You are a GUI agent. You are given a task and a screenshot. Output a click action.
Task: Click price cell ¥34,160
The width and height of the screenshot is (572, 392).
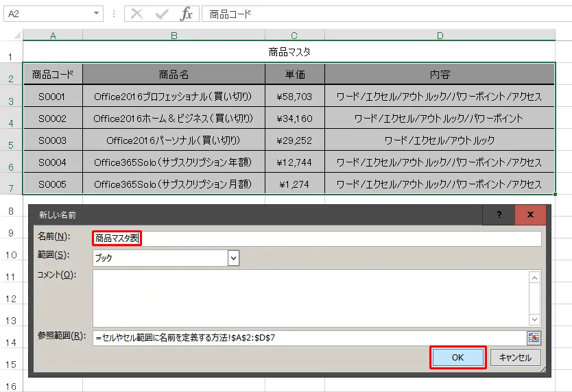point(295,118)
